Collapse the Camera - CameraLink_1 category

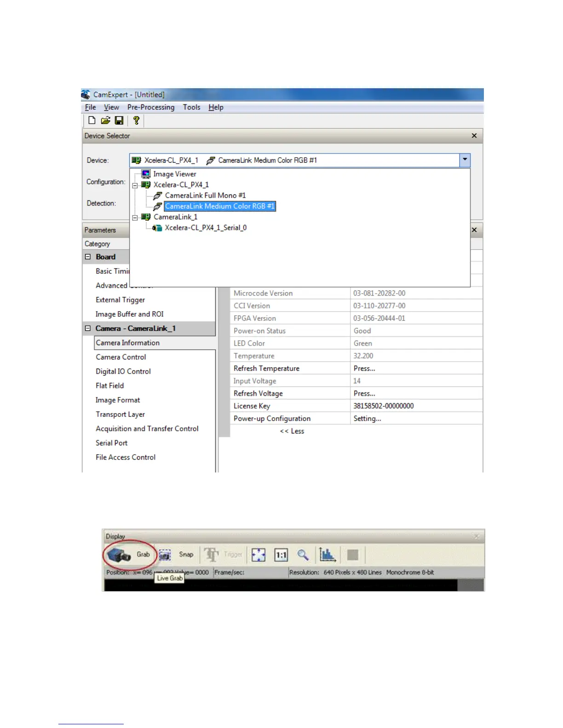(x=88, y=328)
